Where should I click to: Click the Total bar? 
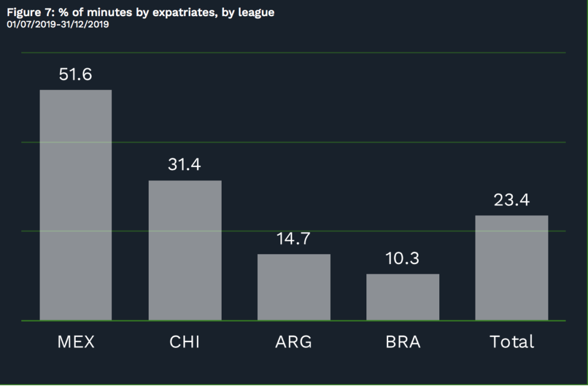[512, 268]
